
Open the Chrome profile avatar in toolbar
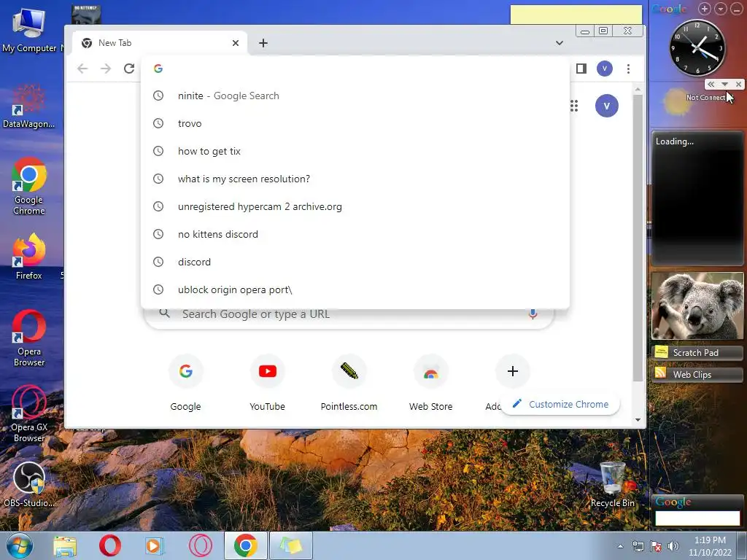point(605,69)
